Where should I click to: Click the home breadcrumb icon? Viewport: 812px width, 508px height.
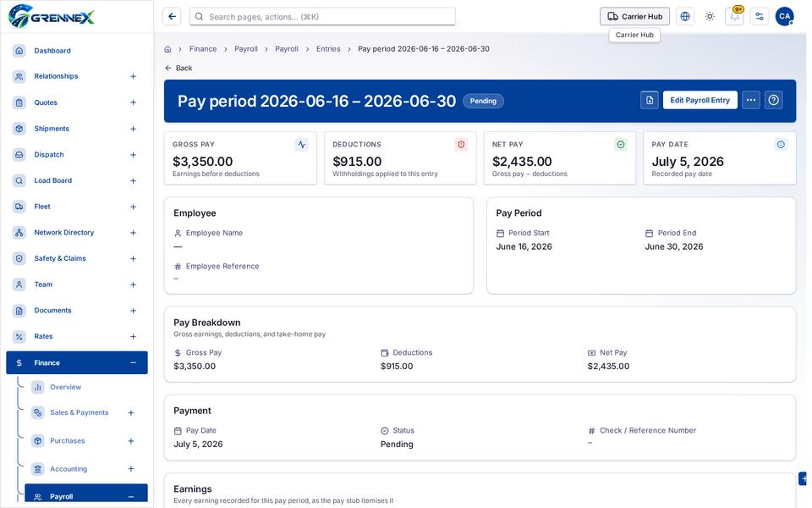pos(167,49)
